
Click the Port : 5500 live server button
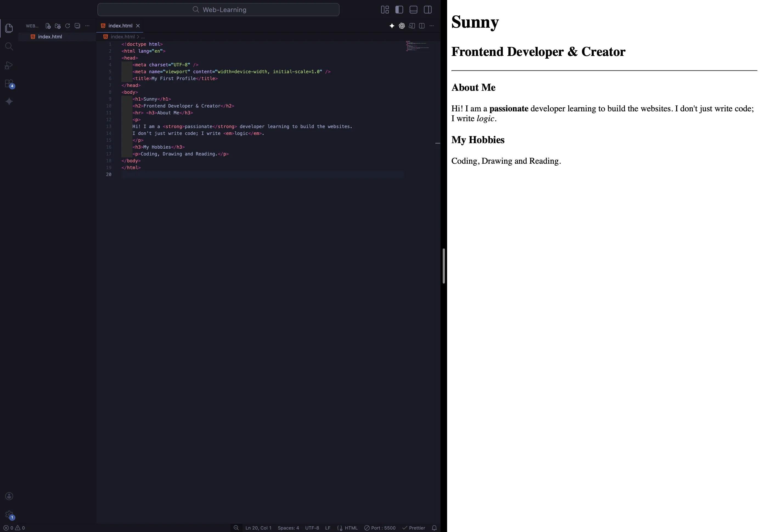pos(380,528)
